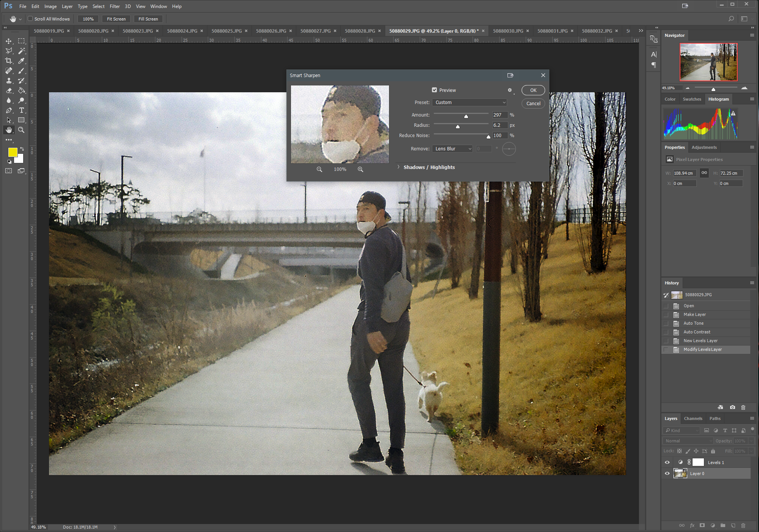Select the Zoom tool in toolbar

[x=22, y=130]
